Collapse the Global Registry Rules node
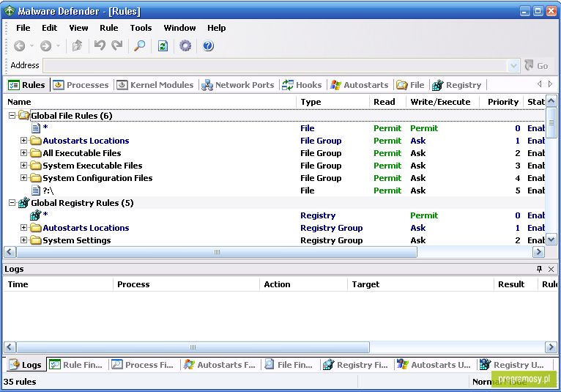 coord(12,203)
